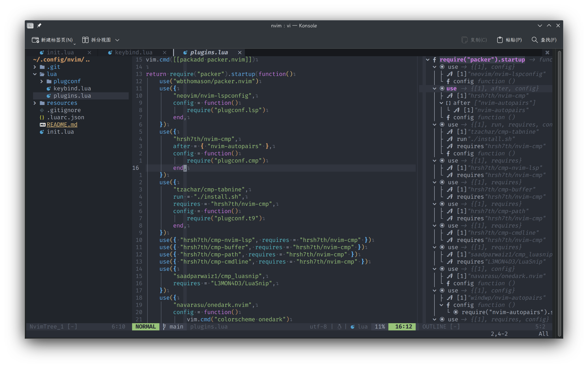Click the copy button in toolbar
The height and width of the screenshot is (368, 588).
(474, 40)
